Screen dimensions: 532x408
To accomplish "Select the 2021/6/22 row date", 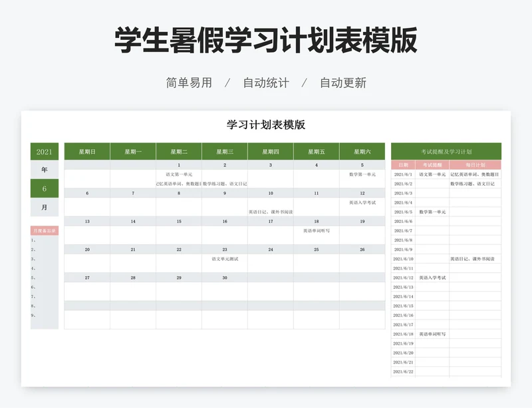I will click(403, 371).
